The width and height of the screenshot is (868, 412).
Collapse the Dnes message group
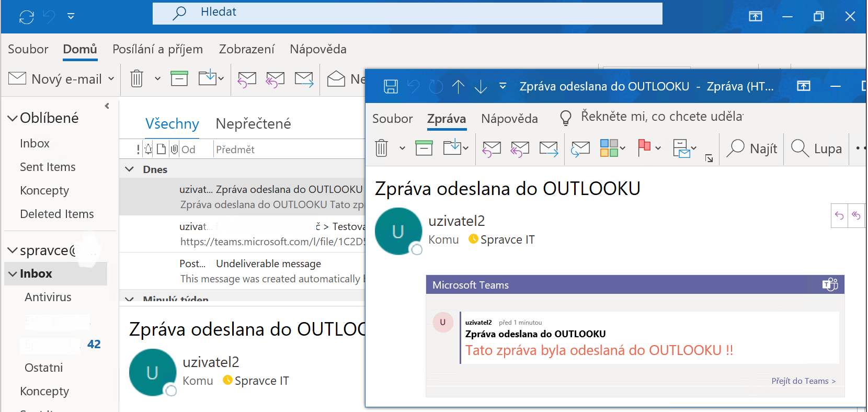pos(129,169)
